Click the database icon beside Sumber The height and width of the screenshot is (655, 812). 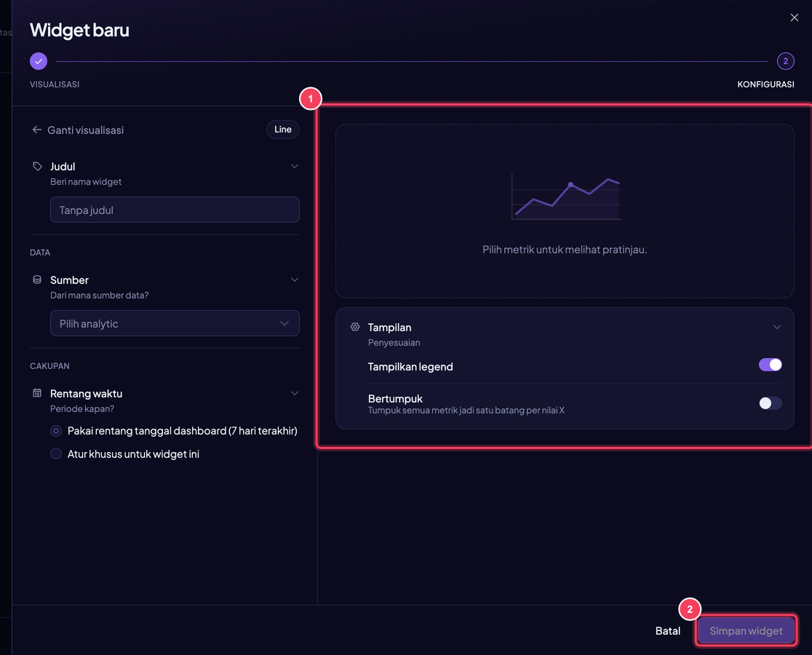(x=37, y=279)
